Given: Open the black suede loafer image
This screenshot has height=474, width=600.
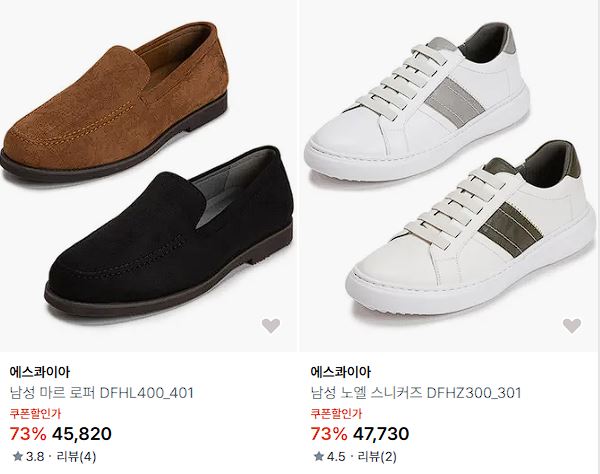Looking at the screenshot, I should 169,231.
